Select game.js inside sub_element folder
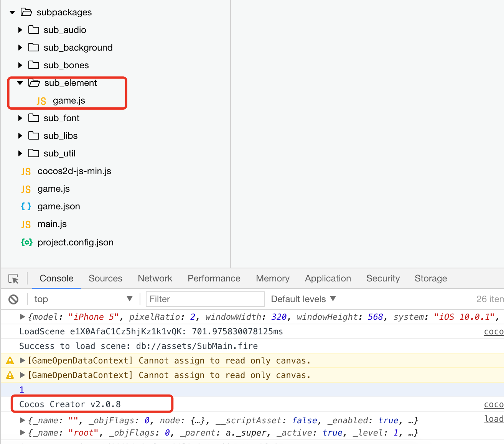The image size is (504, 444). (69, 100)
